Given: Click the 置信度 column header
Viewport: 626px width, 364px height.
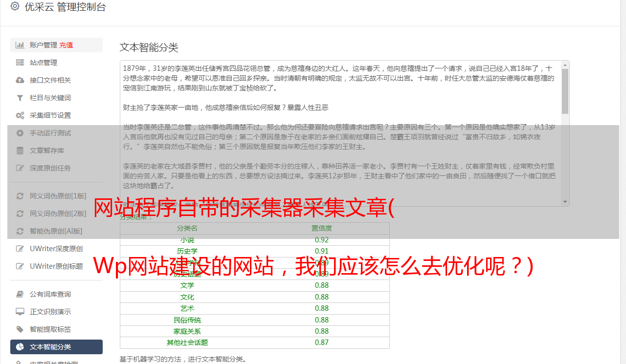Looking at the screenshot, I should click(x=322, y=228).
